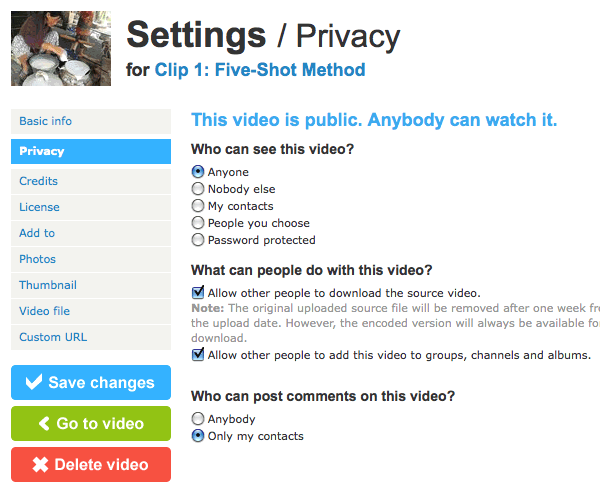600x496 pixels.
Task: Open the Video file settings section
Action: tap(91, 311)
